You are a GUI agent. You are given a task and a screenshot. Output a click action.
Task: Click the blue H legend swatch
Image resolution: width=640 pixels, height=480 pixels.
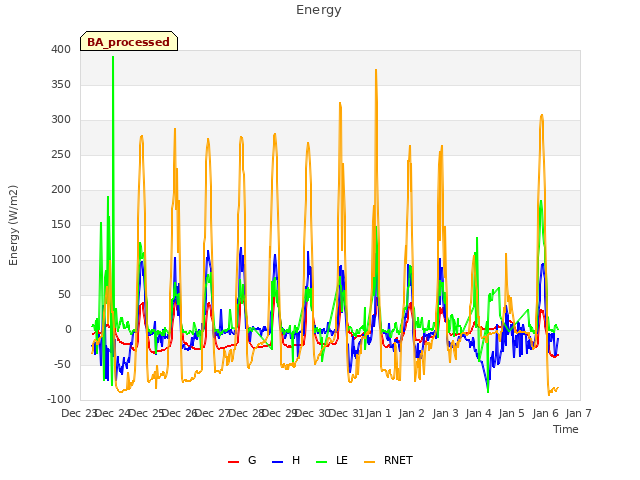[x=278, y=462]
